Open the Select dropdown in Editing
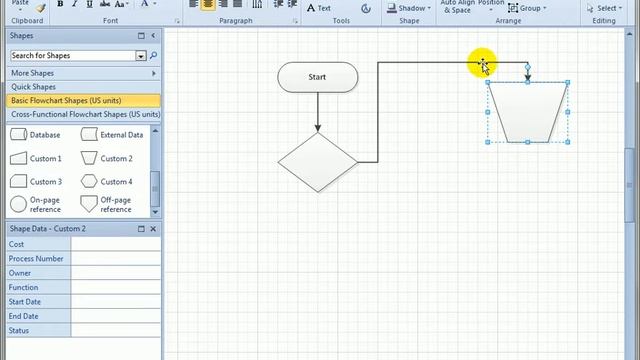 [x=604, y=8]
